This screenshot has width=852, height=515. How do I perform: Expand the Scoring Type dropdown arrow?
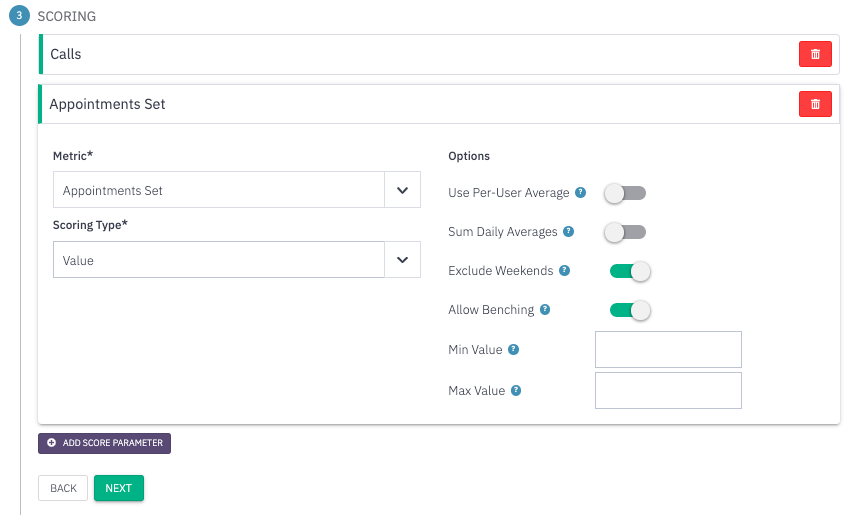[x=402, y=260]
